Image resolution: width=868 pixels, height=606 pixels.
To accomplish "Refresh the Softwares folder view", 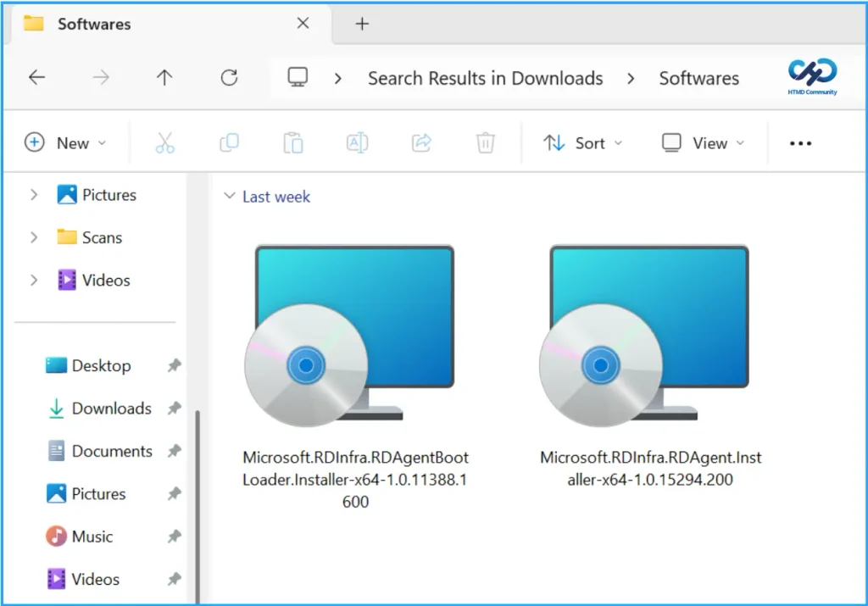I will [x=229, y=77].
